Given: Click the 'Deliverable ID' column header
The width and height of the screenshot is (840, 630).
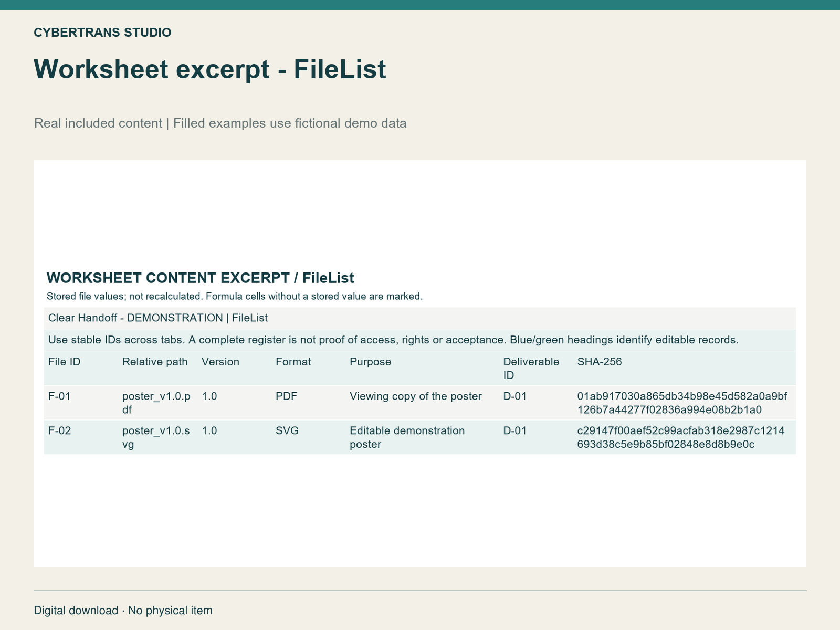Looking at the screenshot, I should [x=531, y=369].
